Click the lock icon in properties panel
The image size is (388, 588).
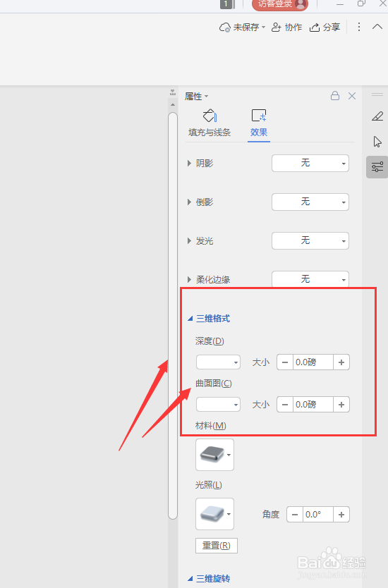pos(335,96)
